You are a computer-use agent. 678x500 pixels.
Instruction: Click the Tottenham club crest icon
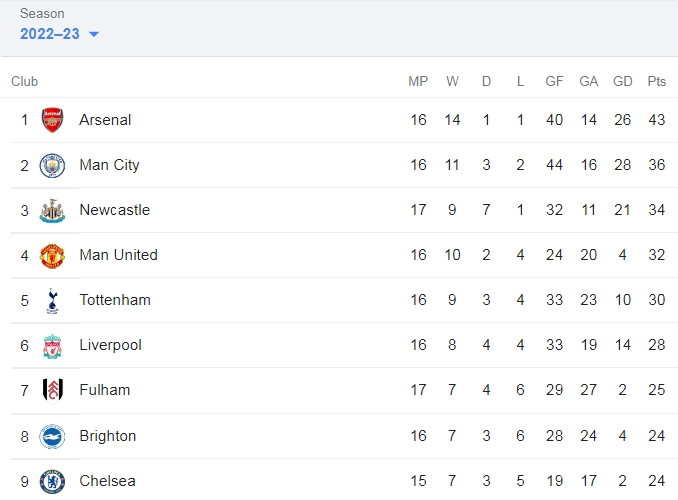(52, 301)
